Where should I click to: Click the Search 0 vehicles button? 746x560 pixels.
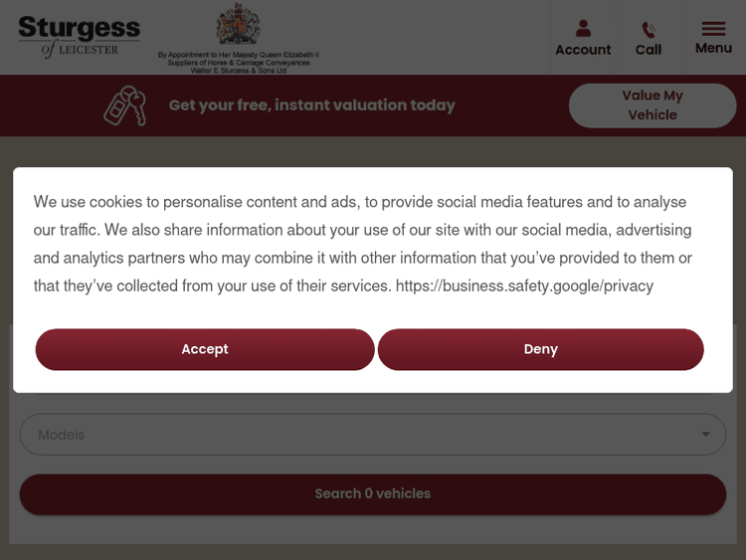click(373, 493)
